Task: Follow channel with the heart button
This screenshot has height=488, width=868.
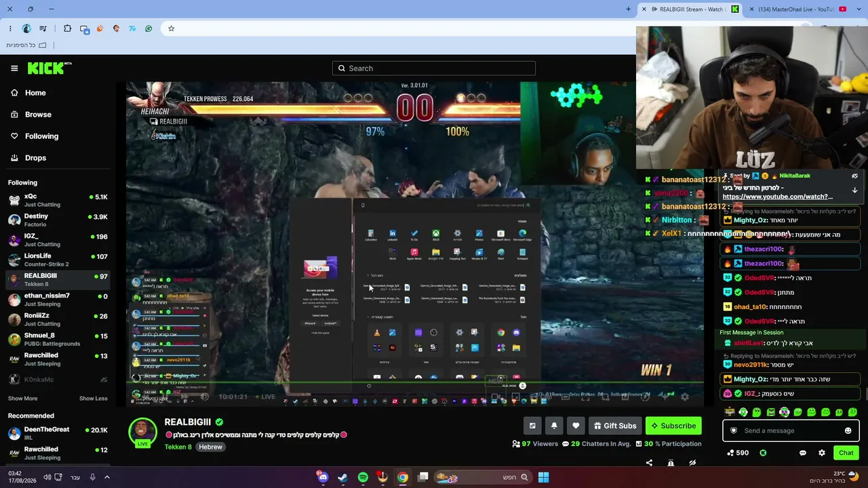Action: point(576,426)
